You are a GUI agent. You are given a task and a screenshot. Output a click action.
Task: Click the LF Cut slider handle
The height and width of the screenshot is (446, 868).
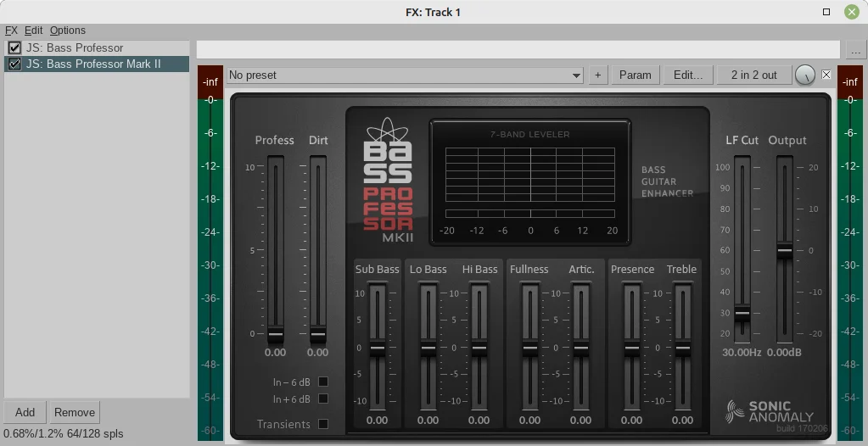click(x=742, y=313)
